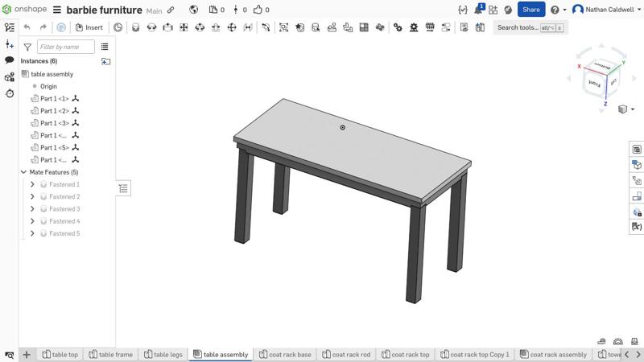The image size is (644, 362).
Task: Click the Insert parts button
Action: tap(89, 27)
